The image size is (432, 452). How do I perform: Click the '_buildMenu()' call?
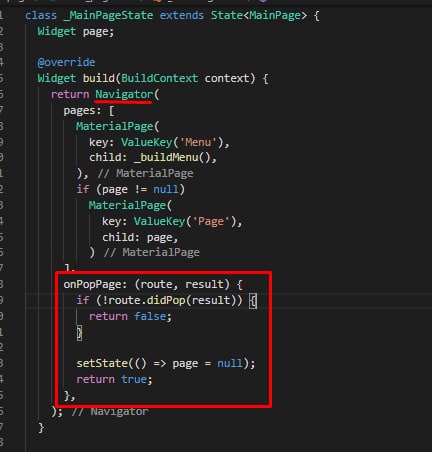point(172,157)
